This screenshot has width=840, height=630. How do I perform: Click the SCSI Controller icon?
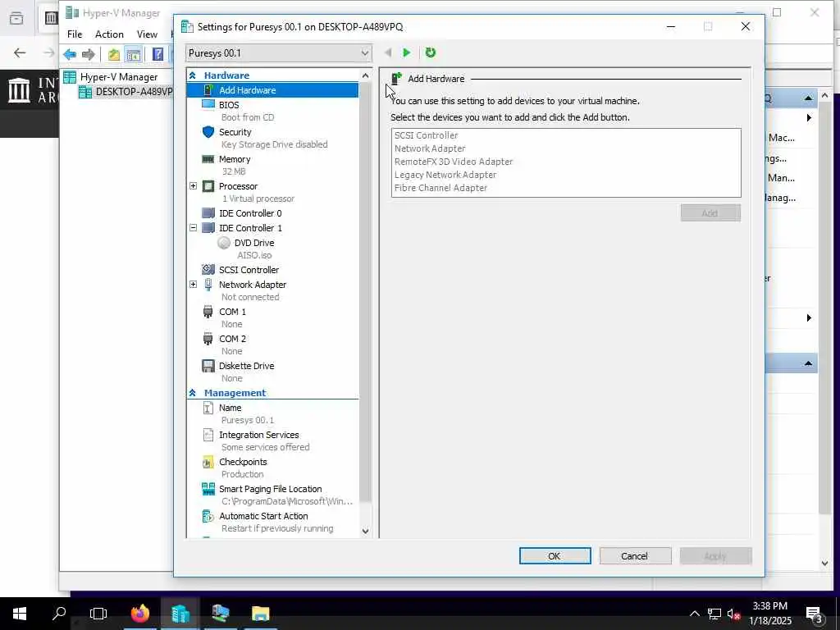208,269
